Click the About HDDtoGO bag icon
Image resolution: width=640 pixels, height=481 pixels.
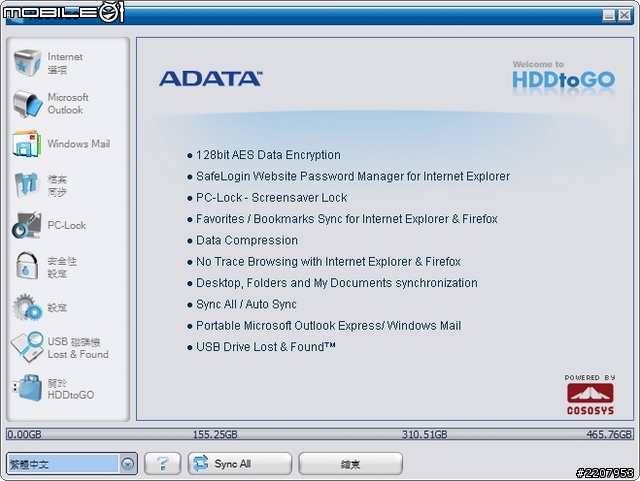27,388
